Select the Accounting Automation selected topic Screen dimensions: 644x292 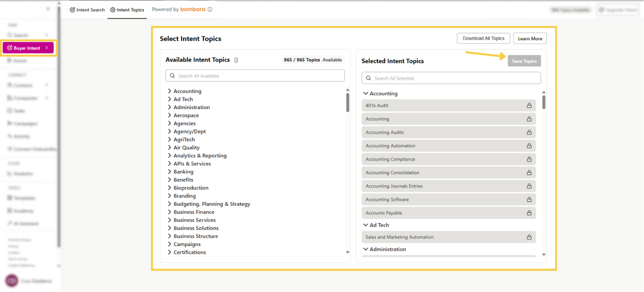(449, 146)
